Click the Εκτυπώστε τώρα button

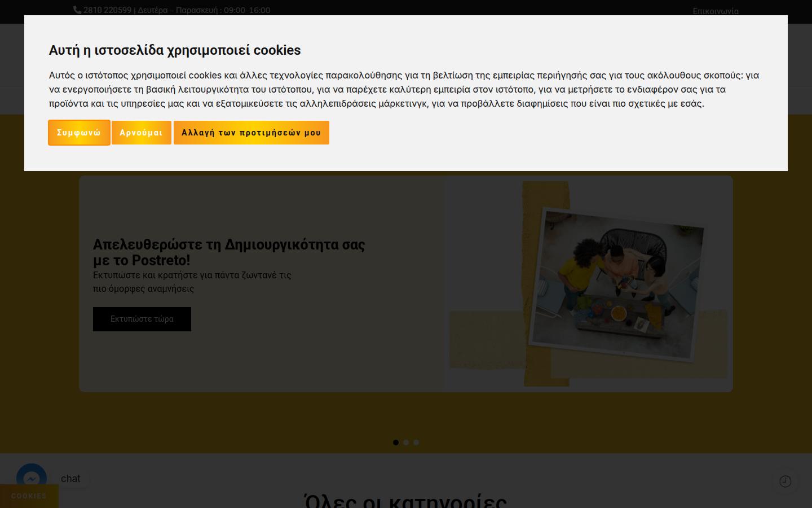(x=142, y=319)
